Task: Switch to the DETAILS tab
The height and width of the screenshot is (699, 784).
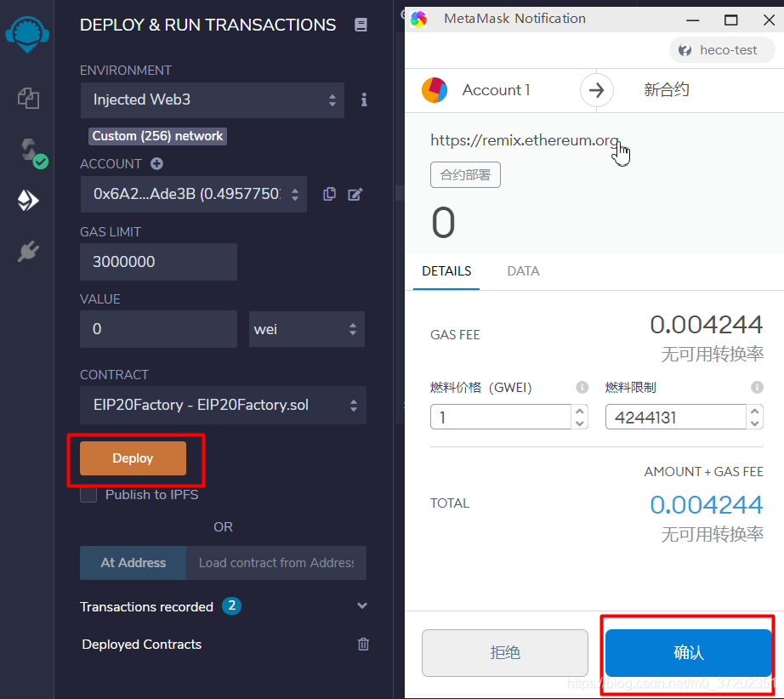Action: [x=446, y=271]
